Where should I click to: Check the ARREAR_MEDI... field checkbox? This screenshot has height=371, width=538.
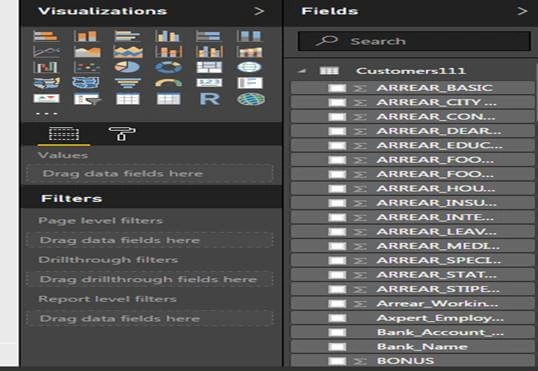[x=337, y=246]
